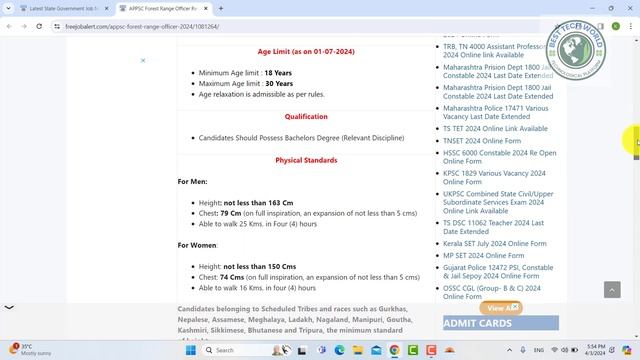Reload the page with the refresh icon

point(39,26)
